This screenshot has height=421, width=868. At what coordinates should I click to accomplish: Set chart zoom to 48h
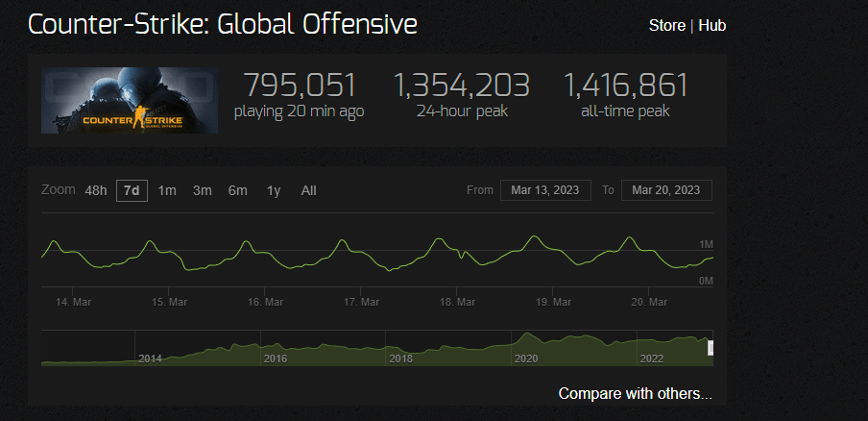coord(96,190)
